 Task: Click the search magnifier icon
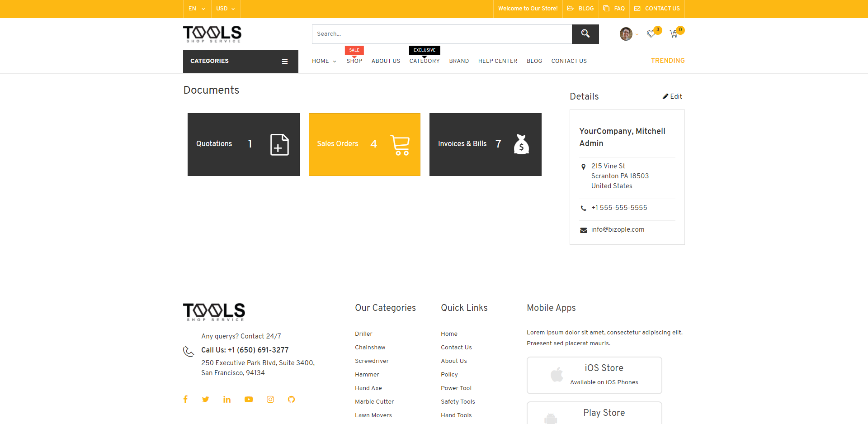tap(585, 33)
